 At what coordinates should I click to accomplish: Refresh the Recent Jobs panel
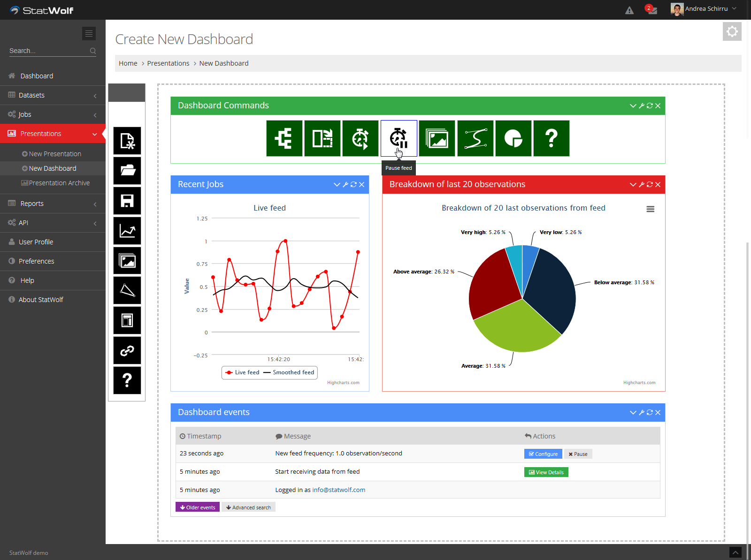point(353,185)
